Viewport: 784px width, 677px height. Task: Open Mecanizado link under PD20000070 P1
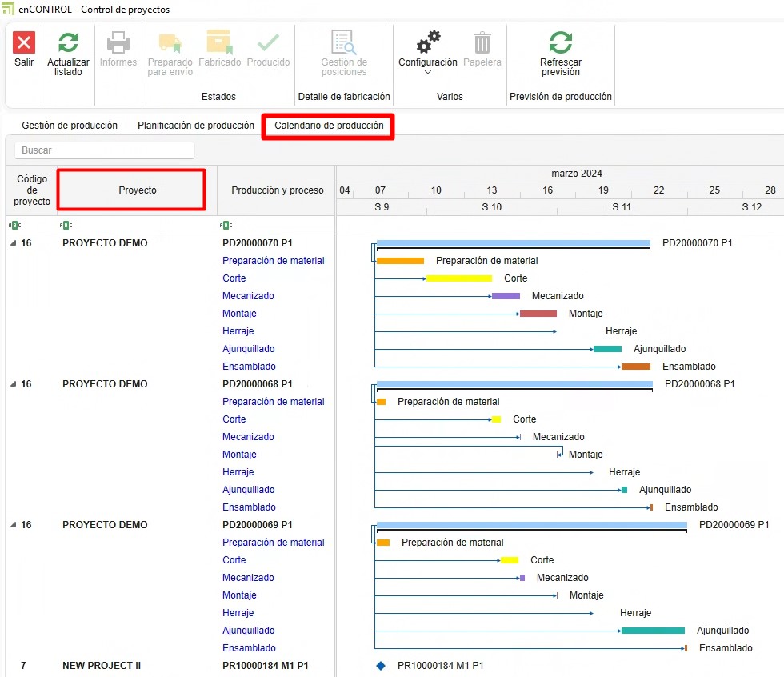[x=248, y=296]
